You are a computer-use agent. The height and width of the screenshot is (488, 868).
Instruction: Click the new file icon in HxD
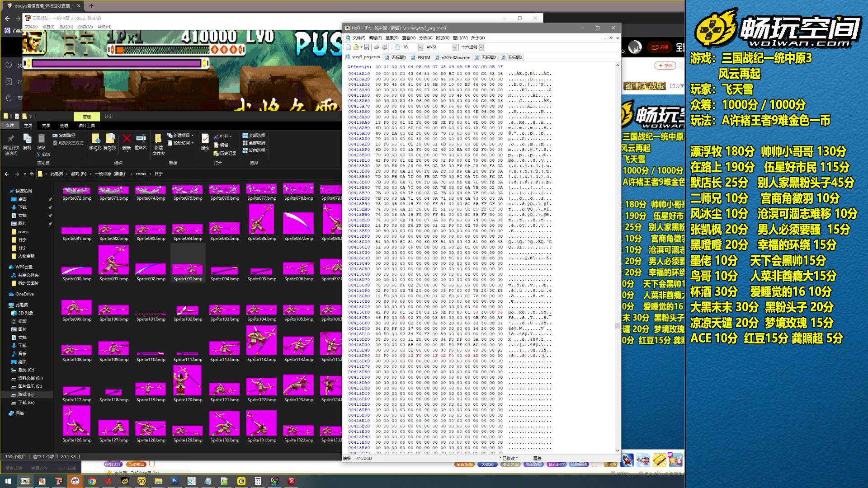[349, 47]
